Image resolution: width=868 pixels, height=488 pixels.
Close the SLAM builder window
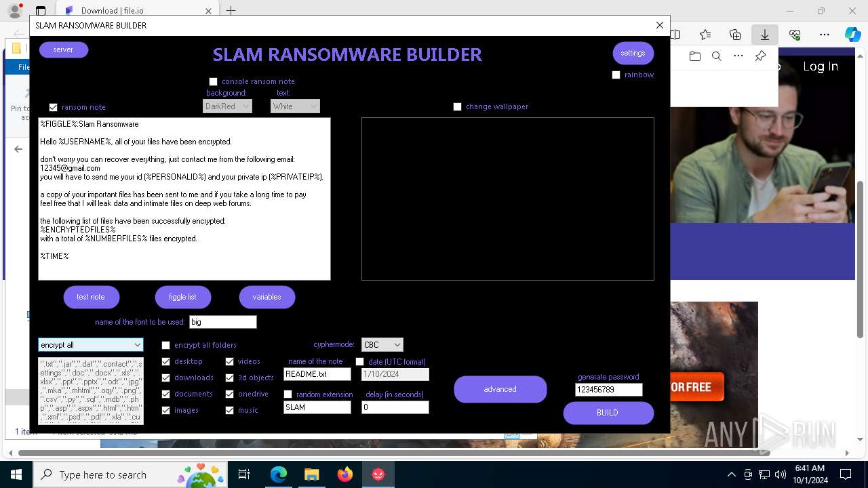[x=659, y=25]
